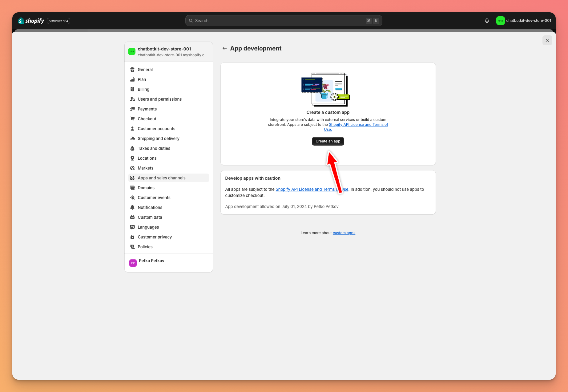The height and width of the screenshot is (392, 568).
Task: Open Languages settings
Action: click(x=168, y=227)
